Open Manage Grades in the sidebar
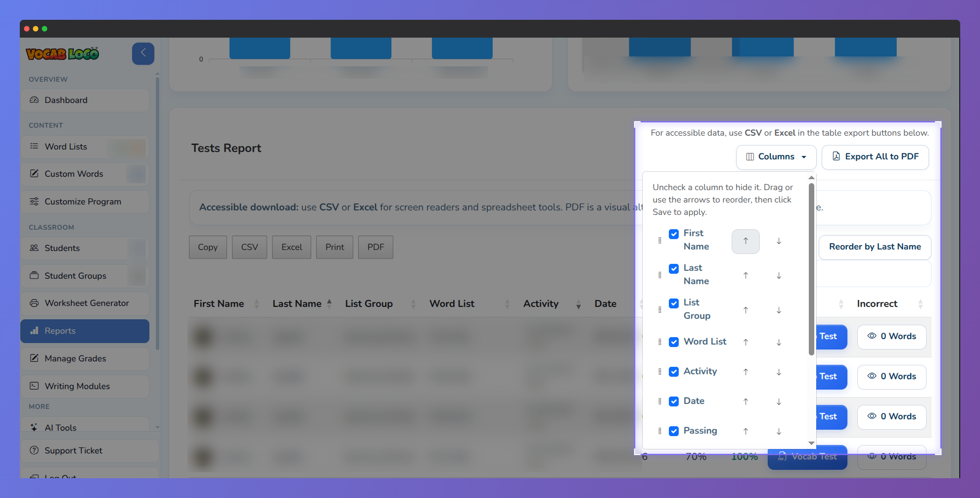 click(x=85, y=359)
